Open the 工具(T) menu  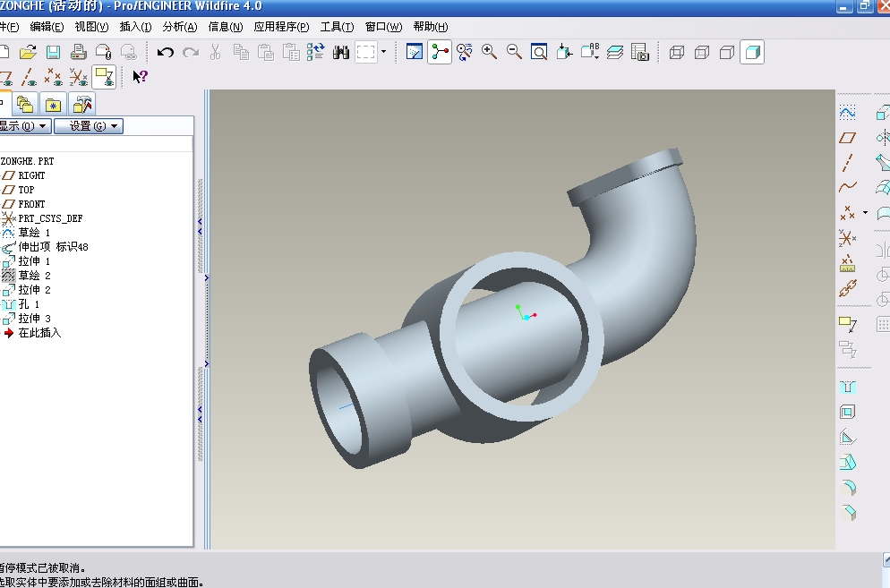[337, 27]
